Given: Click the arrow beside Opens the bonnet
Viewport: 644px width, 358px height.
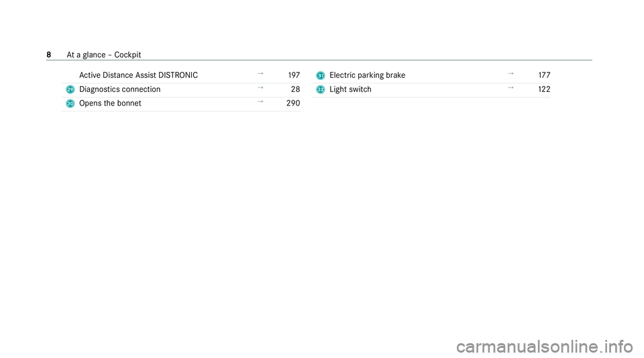Looking at the screenshot, I should pyautogui.click(x=260, y=101).
